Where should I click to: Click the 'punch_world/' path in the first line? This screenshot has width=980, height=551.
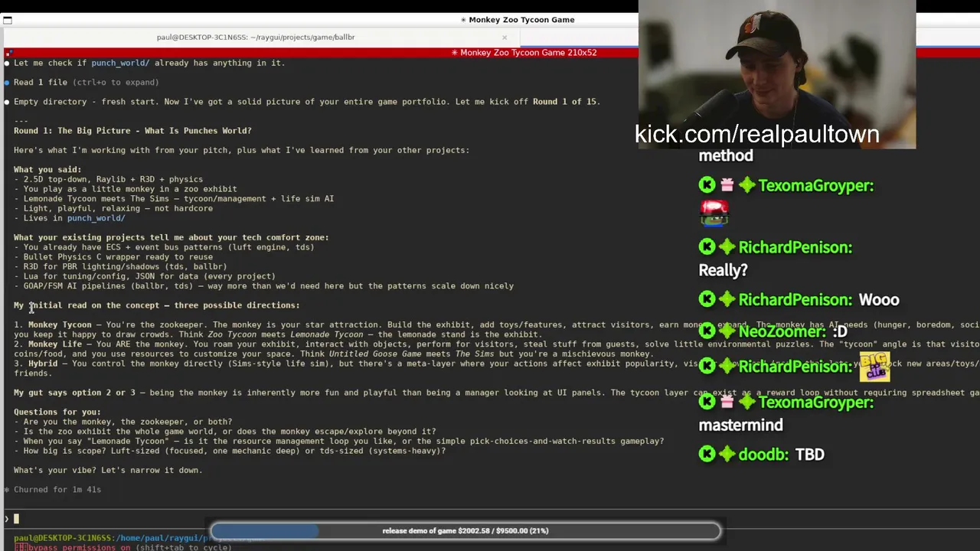click(x=120, y=63)
